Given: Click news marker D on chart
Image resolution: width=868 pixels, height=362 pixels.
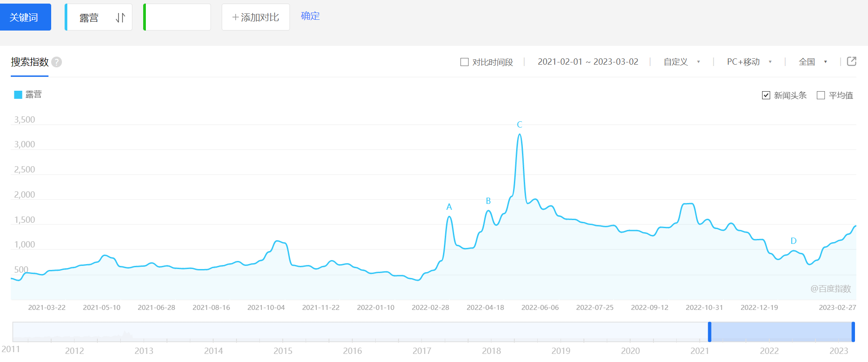Looking at the screenshot, I should (x=793, y=241).
